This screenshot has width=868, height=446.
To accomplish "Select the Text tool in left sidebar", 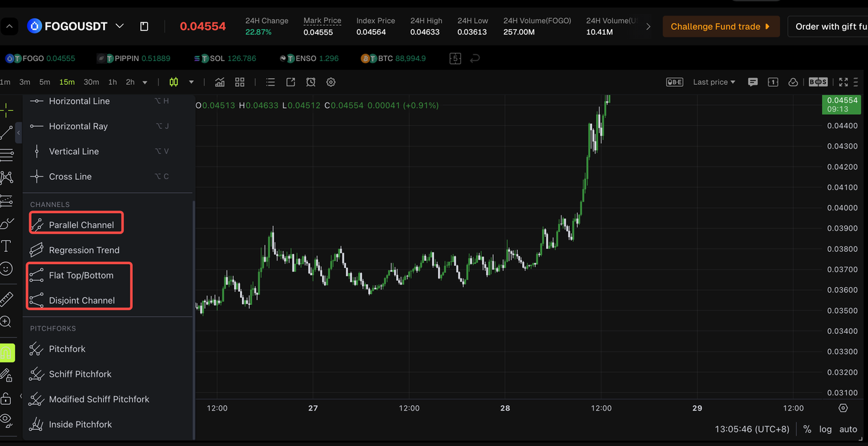I will (6, 246).
